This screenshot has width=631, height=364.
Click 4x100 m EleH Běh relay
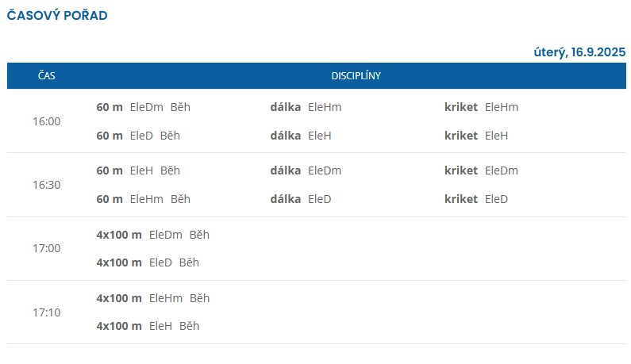coord(148,326)
